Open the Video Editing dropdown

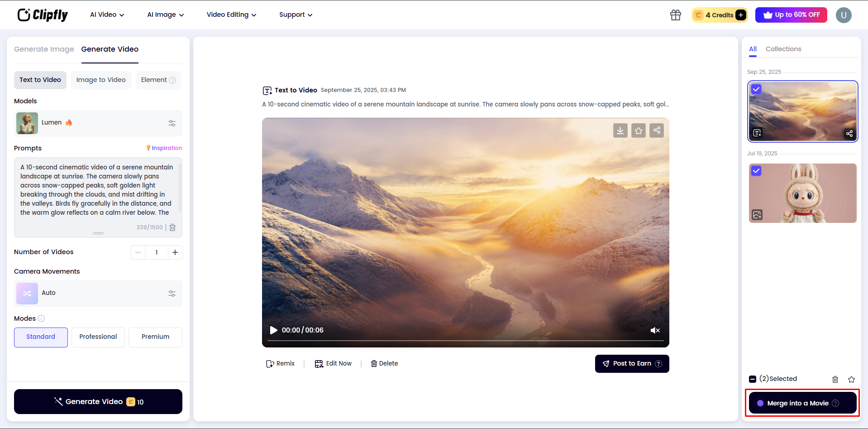coord(231,14)
